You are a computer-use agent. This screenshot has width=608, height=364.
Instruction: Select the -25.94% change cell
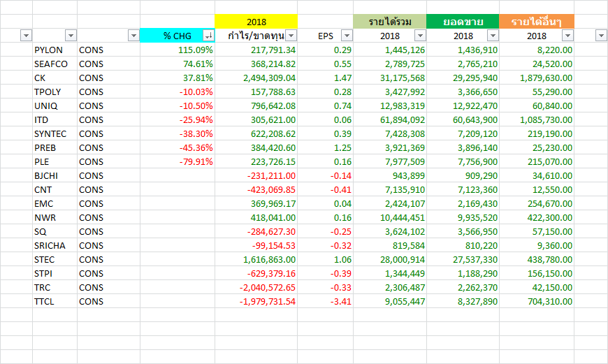(178, 119)
